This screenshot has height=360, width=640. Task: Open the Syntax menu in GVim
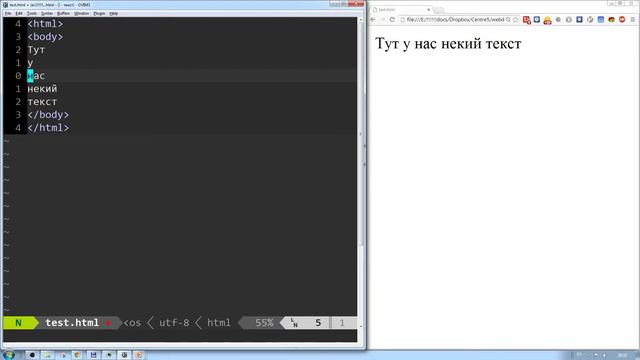pyautogui.click(x=47, y=13)
